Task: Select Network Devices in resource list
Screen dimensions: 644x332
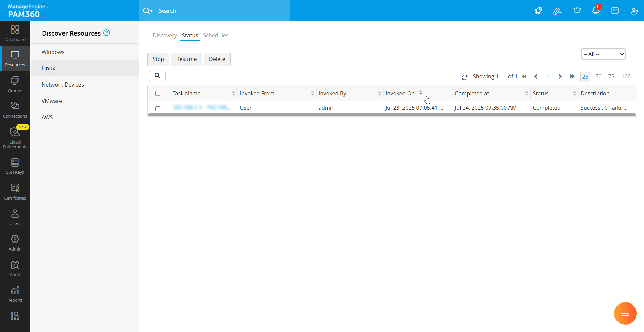Action: (x=63, y=85)
